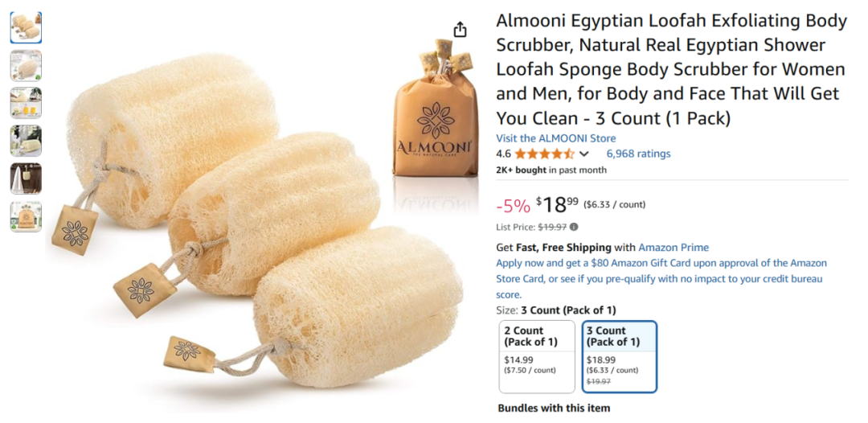Show the sixth thumbnail with Almooni packaging bag
Screen dimensions: 868x423
[26, 216]
